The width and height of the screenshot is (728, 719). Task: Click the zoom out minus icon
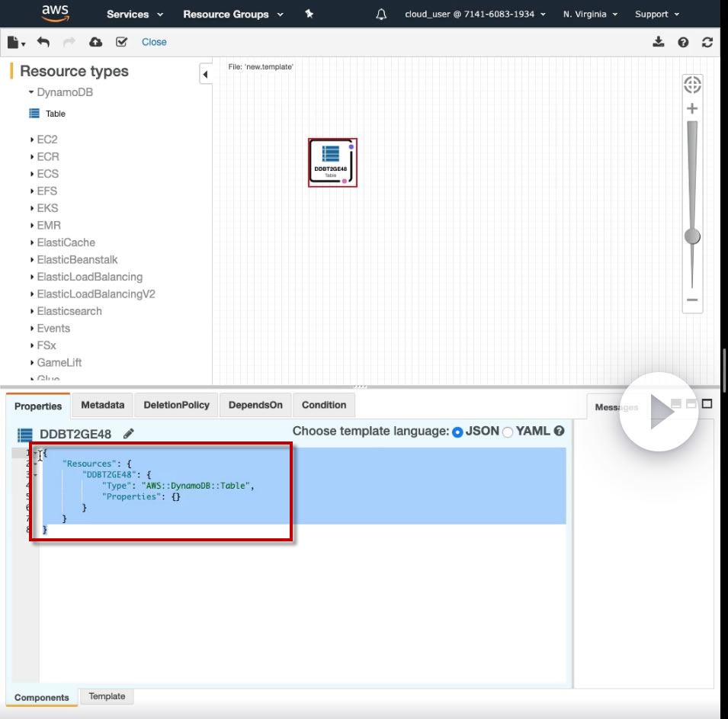tap(692, 300)
